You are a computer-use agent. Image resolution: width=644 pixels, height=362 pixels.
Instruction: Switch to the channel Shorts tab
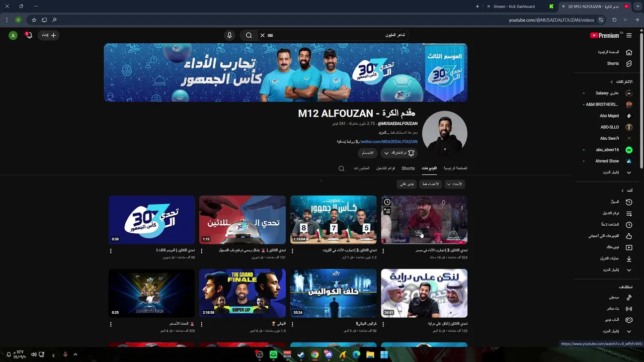pyautogui.click(x=408, y=168)
